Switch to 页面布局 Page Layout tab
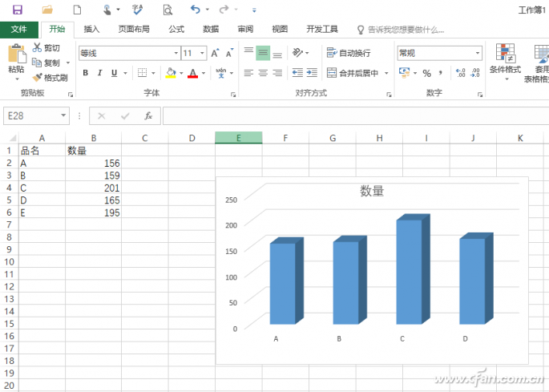The image size is (549, 392). [134, 30]
